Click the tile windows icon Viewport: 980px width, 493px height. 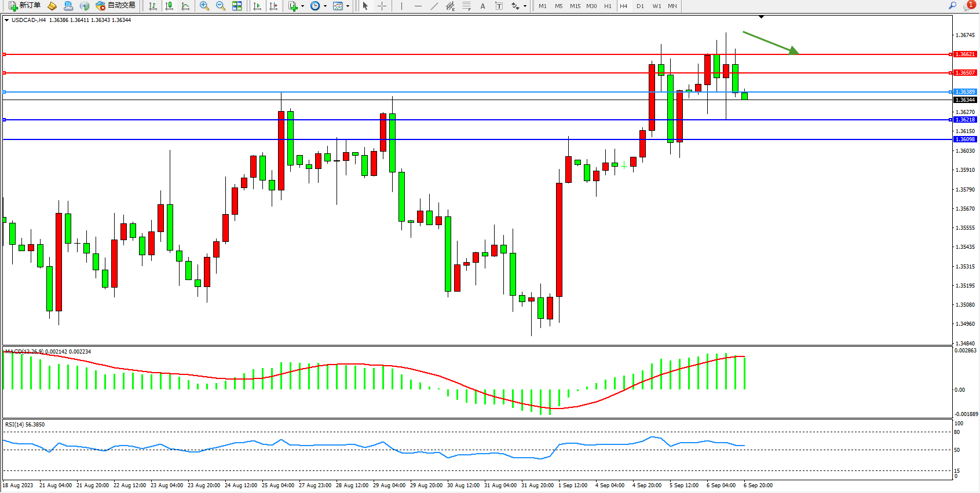click(237, 6)
